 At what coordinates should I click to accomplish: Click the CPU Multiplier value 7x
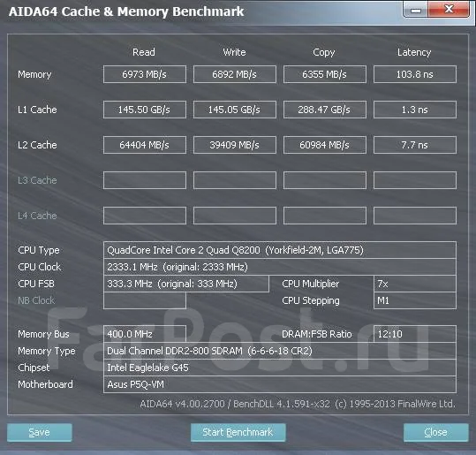(415, 284)
